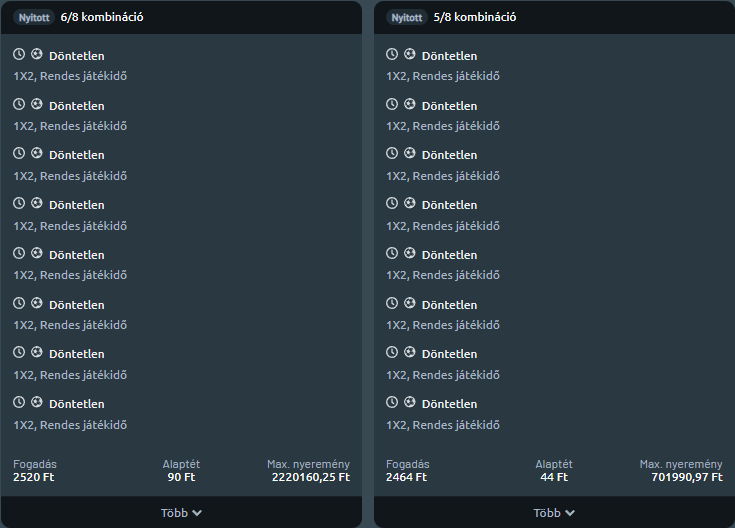Screen dimensions: 735x528
Task: Click soccer ball icon of fourth bet in 5/8 slip
Action: click(410, 204)
